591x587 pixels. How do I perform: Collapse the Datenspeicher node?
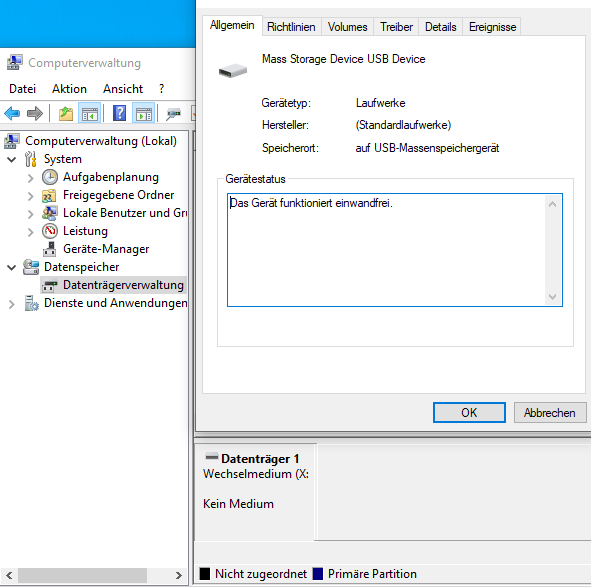pos(12,268)
